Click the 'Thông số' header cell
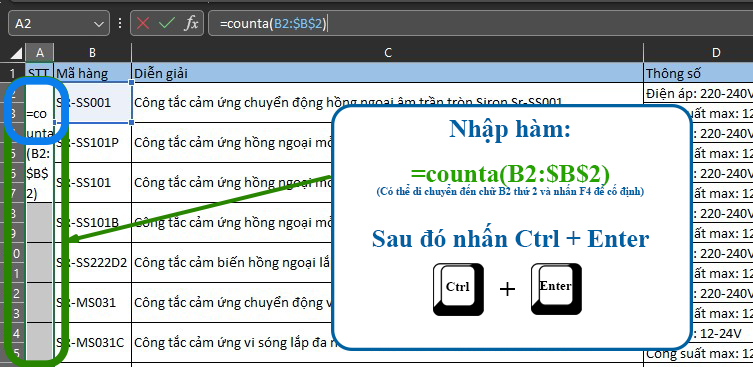The width and height of the screenshot is (753, 367). [x=699, y=73]
